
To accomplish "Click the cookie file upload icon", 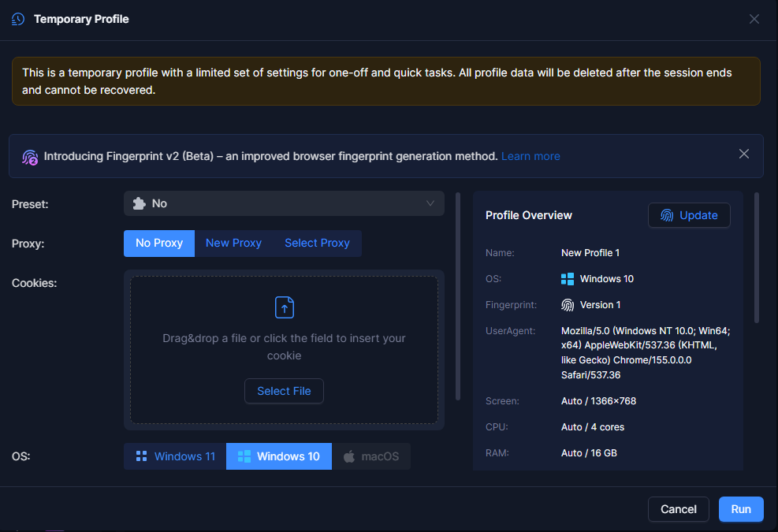I will coord(285,307).
